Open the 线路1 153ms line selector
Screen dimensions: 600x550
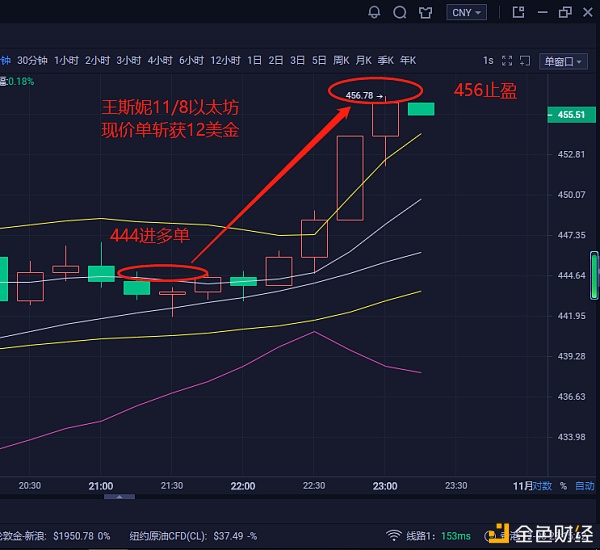pyautogui.click(x=438, y=536)
